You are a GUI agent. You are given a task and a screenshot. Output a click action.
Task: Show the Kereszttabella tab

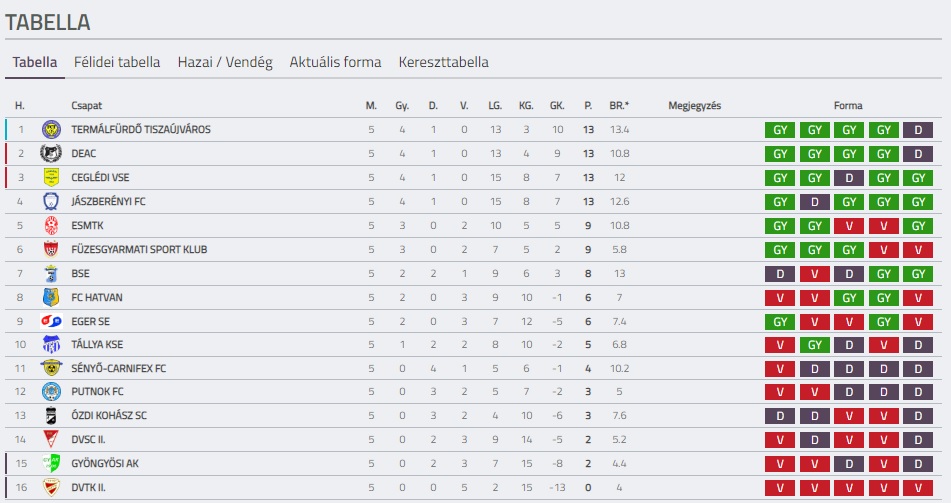point(443,62)
